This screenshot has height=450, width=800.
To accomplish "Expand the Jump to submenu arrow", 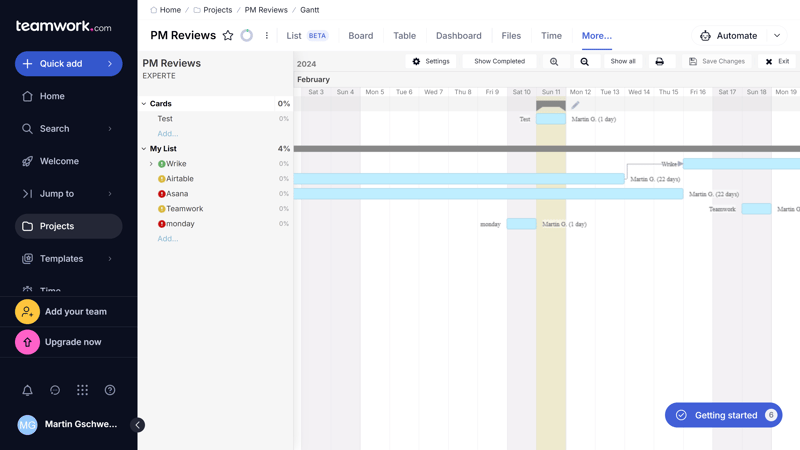I will click(x=110, y=194).
